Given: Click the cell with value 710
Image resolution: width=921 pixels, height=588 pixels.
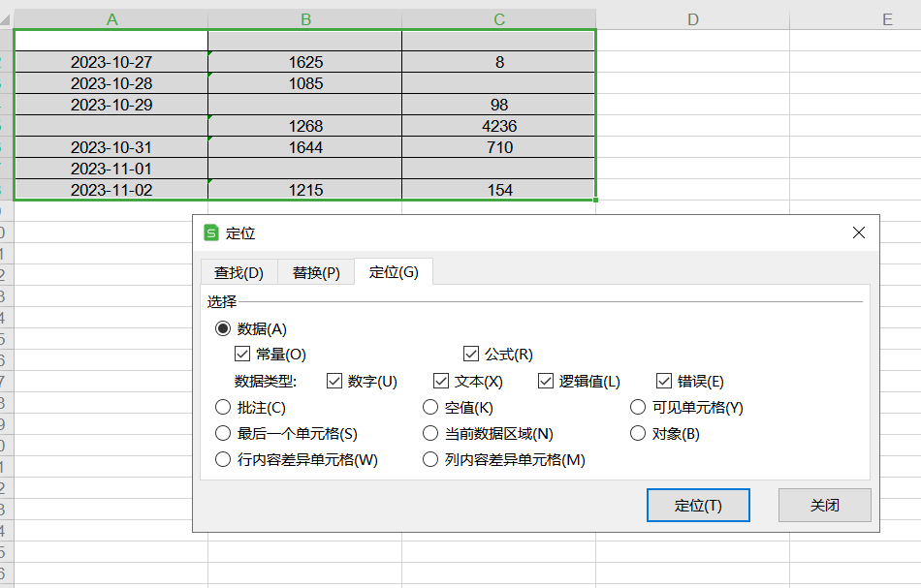Looking at the screenshot, I should (498, 146).
